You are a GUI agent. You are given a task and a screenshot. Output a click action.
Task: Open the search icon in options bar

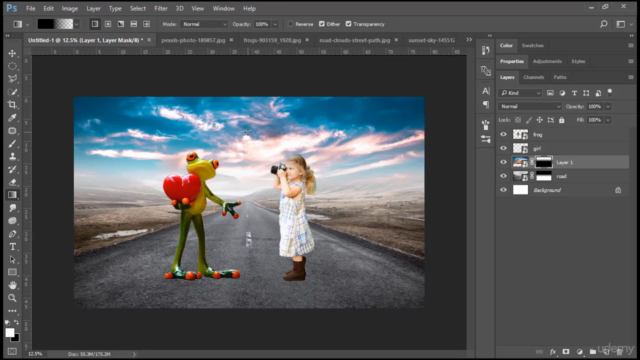pos(604,24)
